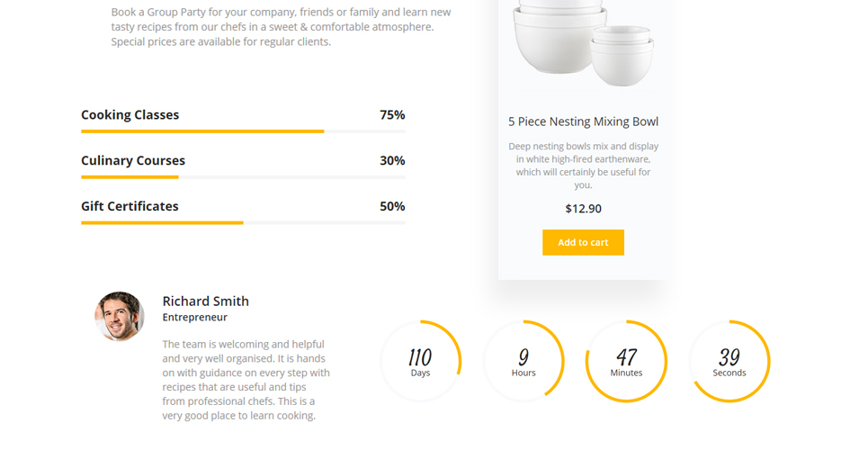Click the Culinary Courses progress bar
The height and width of the screenshot is (450, 868).
pos(243,177)
